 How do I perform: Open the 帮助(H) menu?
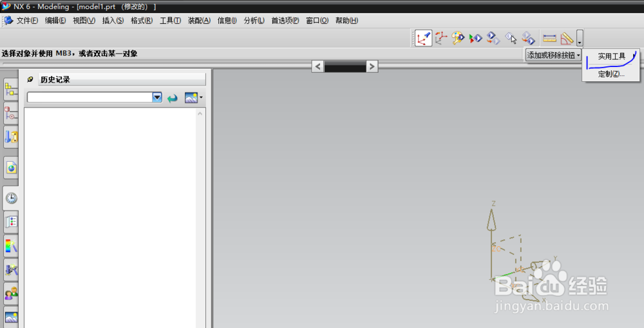pos(346,21)
